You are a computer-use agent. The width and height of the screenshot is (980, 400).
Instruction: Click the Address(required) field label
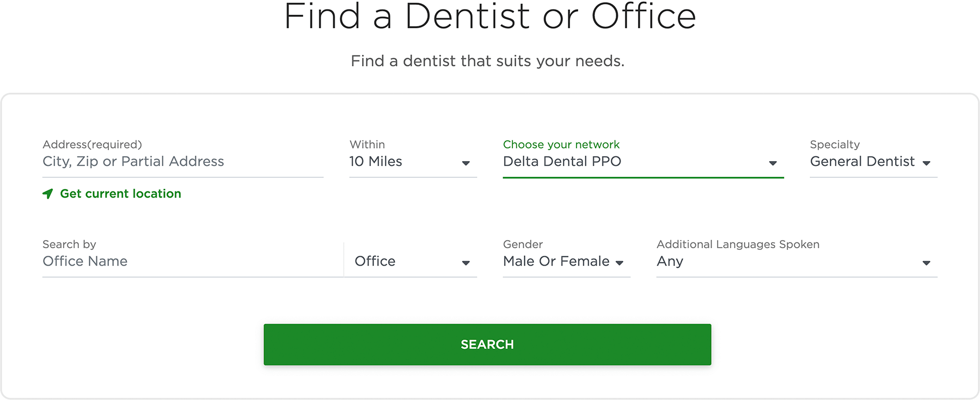pos(92,144)
